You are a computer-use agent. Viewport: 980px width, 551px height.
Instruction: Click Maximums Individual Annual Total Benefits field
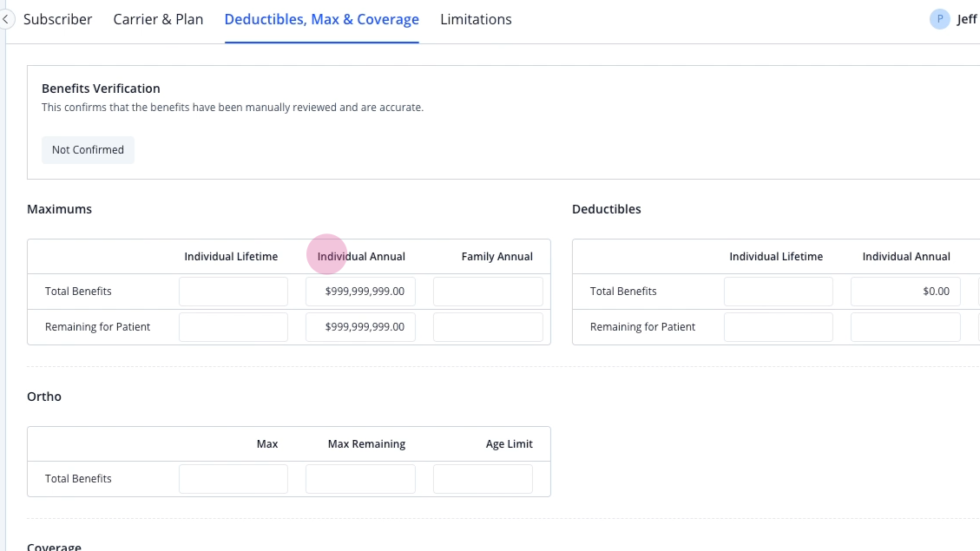pyautogui.click(x=360, y=292)
